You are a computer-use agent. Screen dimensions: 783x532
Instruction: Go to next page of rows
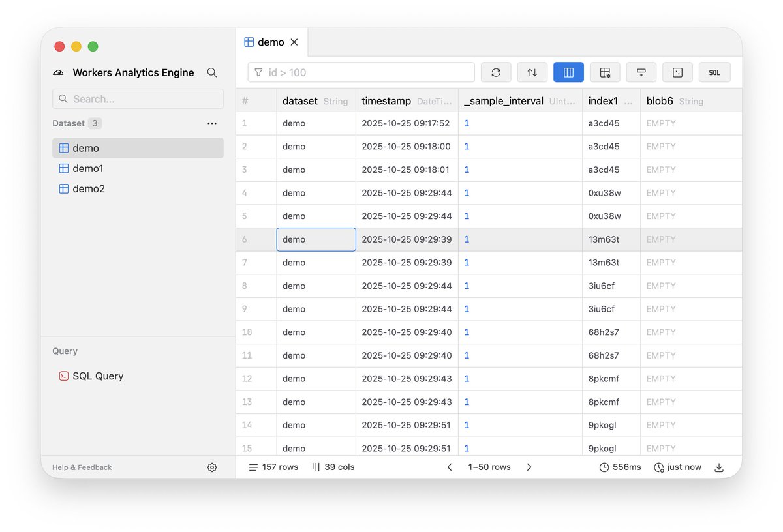point(529,467)
